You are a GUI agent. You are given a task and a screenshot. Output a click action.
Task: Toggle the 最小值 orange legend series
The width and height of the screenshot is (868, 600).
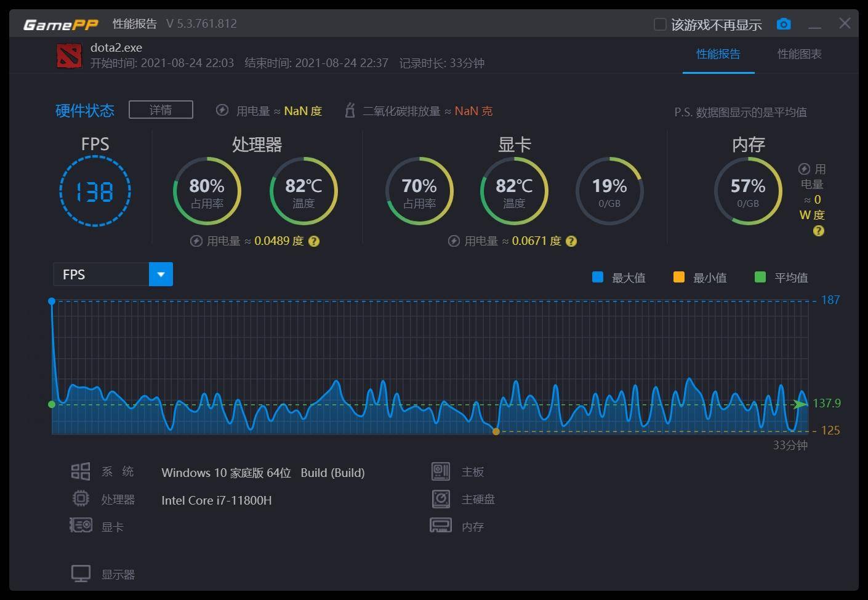click(678, 277)
